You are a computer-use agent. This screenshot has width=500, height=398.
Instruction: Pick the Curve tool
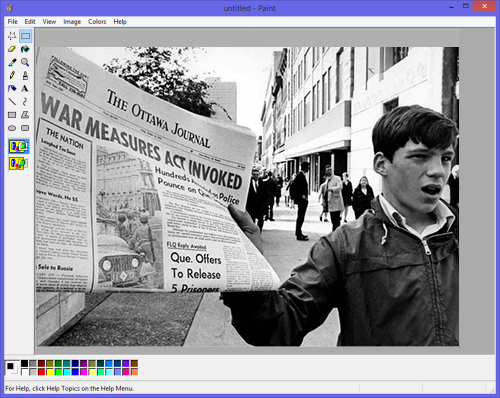point(25,102)
